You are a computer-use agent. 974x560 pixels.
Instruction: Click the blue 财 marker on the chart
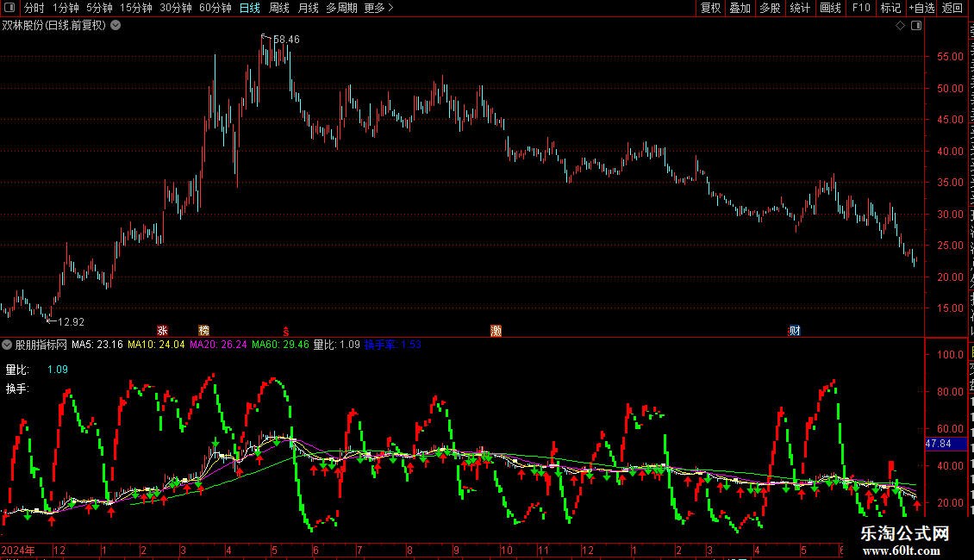pos(795,330)
